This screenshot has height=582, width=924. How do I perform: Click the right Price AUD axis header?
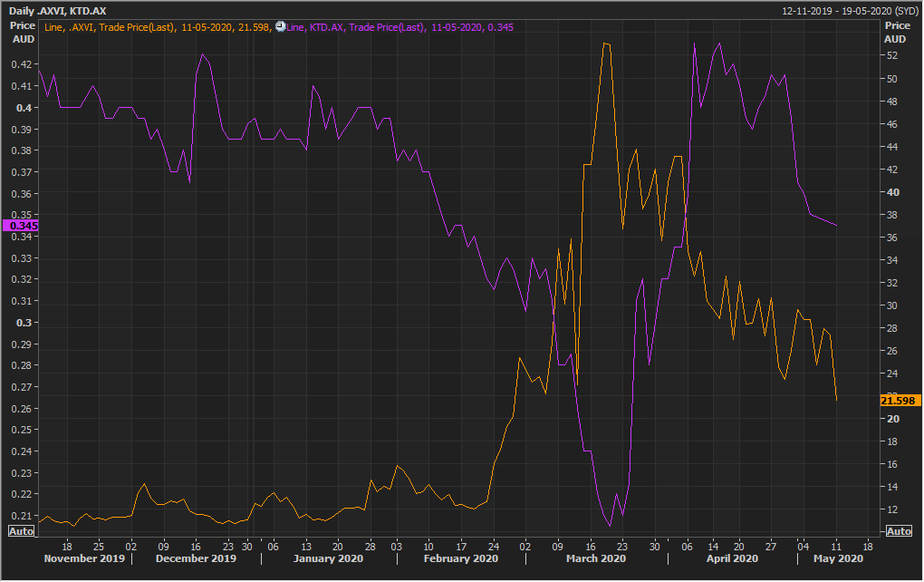click(x=896, y=33)
